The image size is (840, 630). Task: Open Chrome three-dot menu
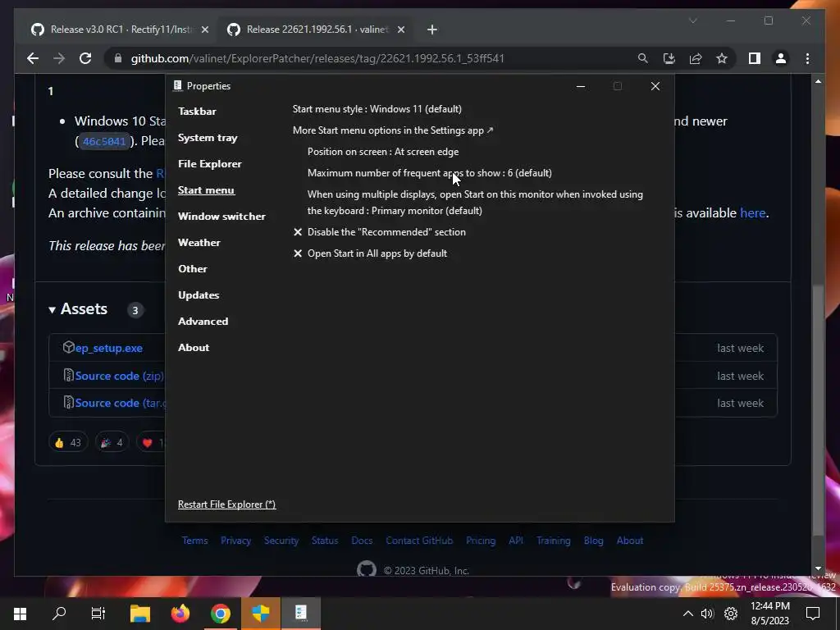[807, 58]
